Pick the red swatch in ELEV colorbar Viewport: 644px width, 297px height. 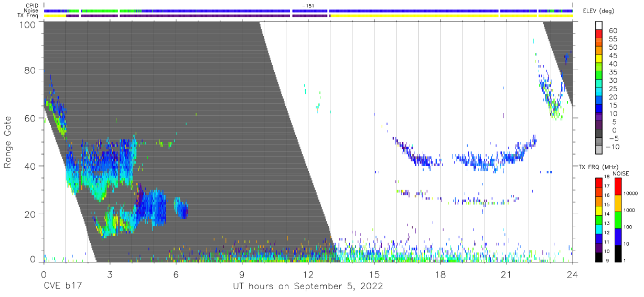click(599, 35)
